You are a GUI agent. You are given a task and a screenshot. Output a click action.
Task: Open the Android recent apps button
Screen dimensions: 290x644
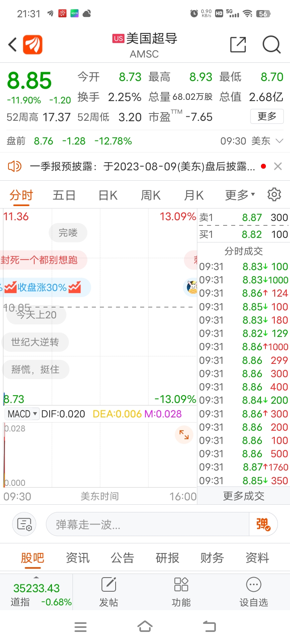(x=81, y=627)
